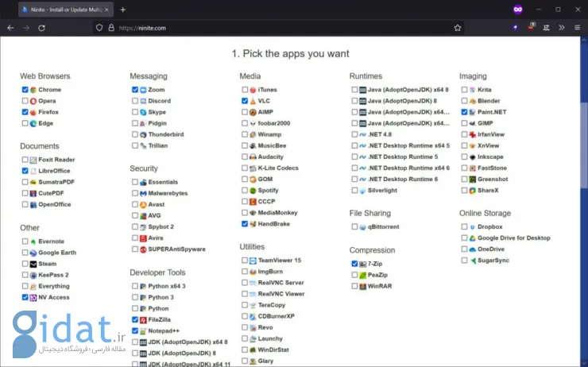Click the page vertical scrollbar thumb
The image size is (588, 367).
(584, 144)
